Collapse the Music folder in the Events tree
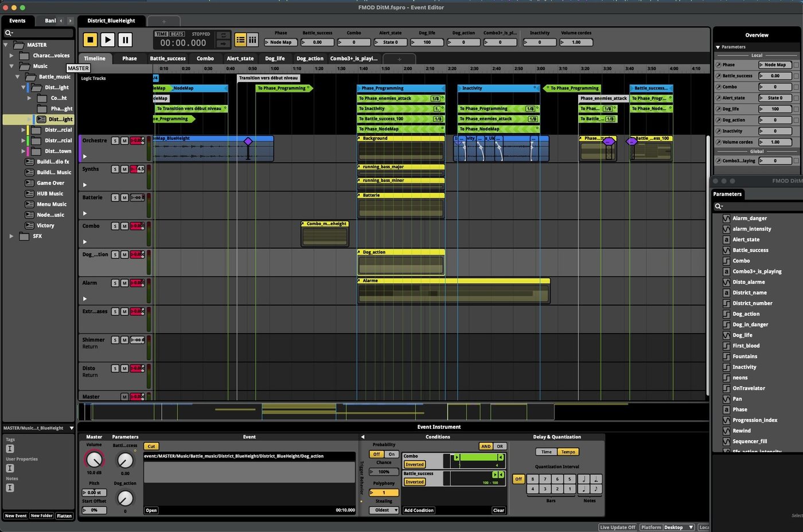The height and width of the screenshot is (532, 803). point(11,66)
